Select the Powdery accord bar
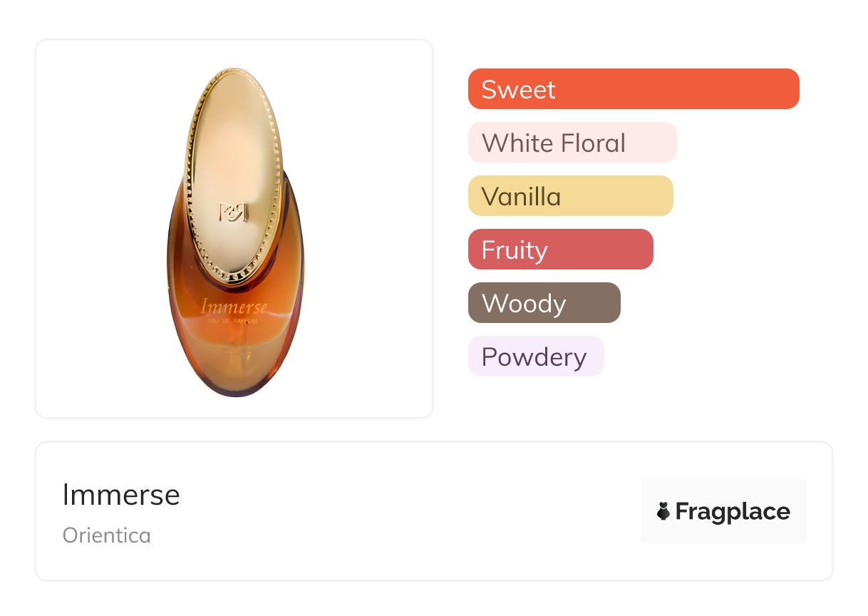The image size is (868, 616). (536, 356)
